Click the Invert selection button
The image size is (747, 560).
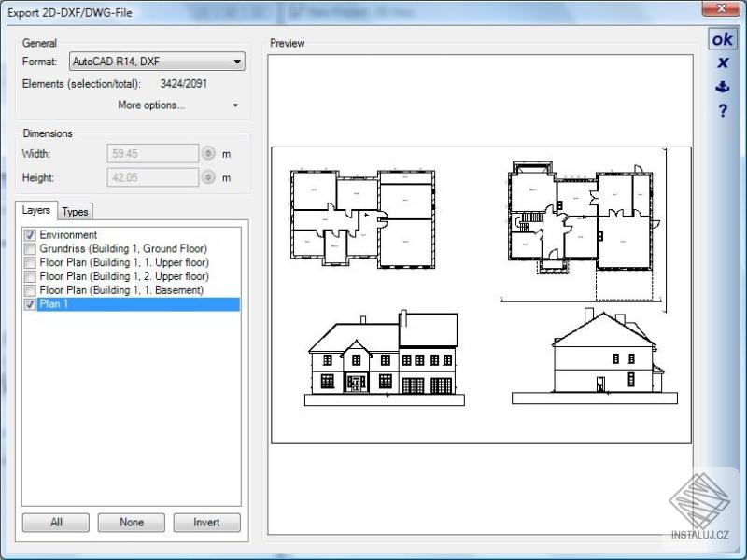tap(206, 523)
